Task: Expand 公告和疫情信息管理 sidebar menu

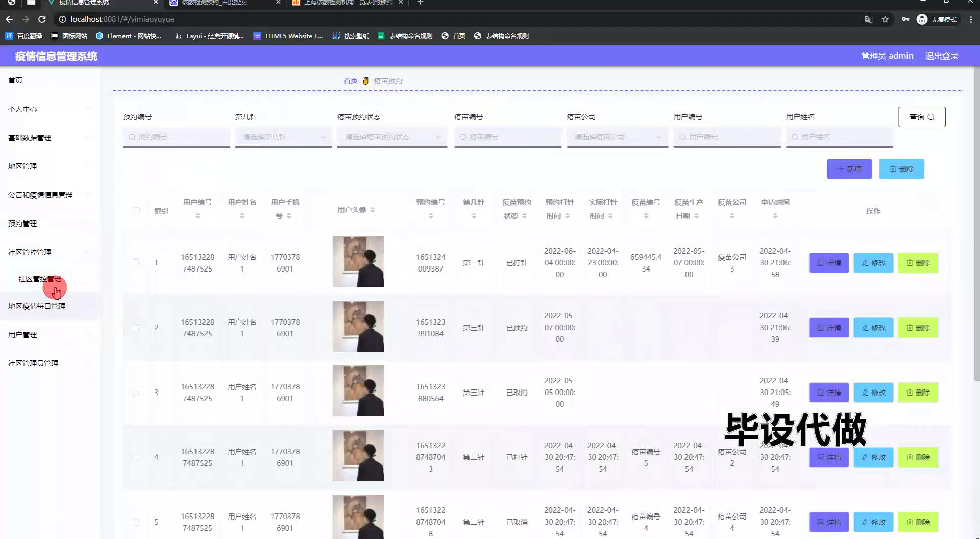Action: [48, 195]
